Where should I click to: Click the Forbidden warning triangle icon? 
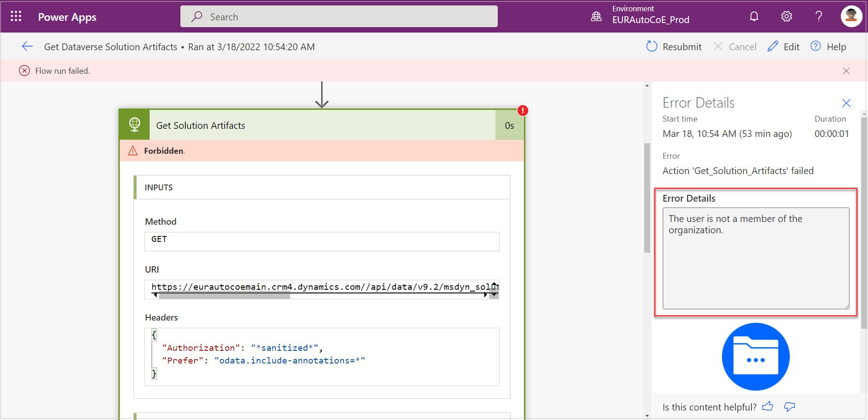[x=132, y=151]
